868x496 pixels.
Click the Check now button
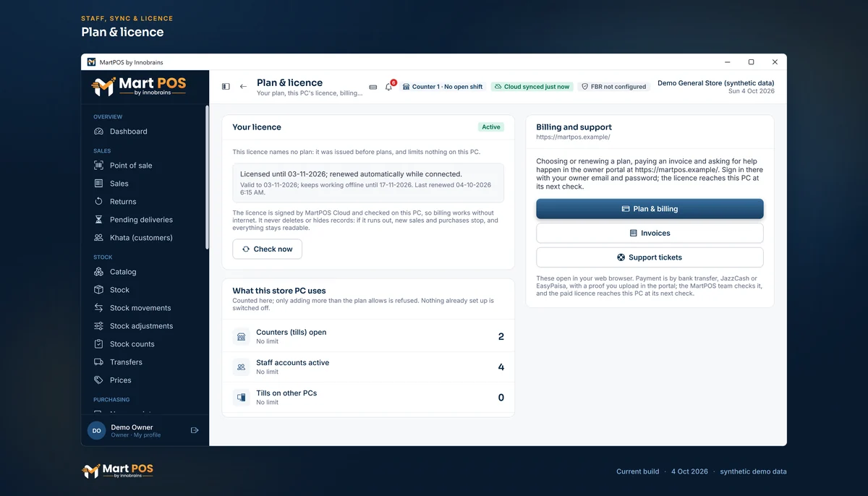(267, 249)
